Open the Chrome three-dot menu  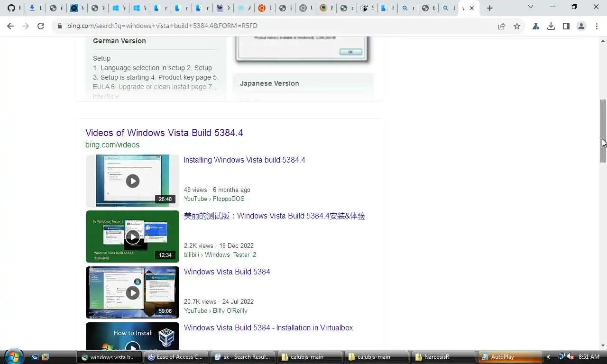(x=597, y=26)
